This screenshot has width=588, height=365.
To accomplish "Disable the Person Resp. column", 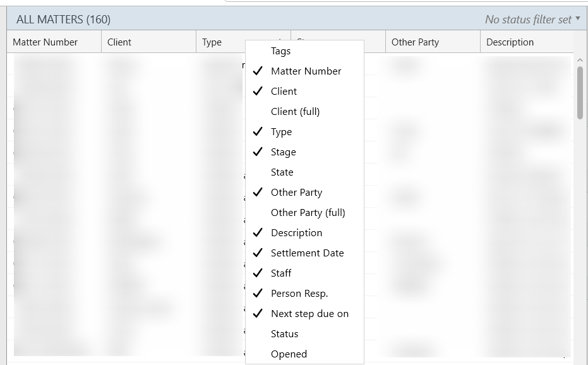I will coord(299,294).
